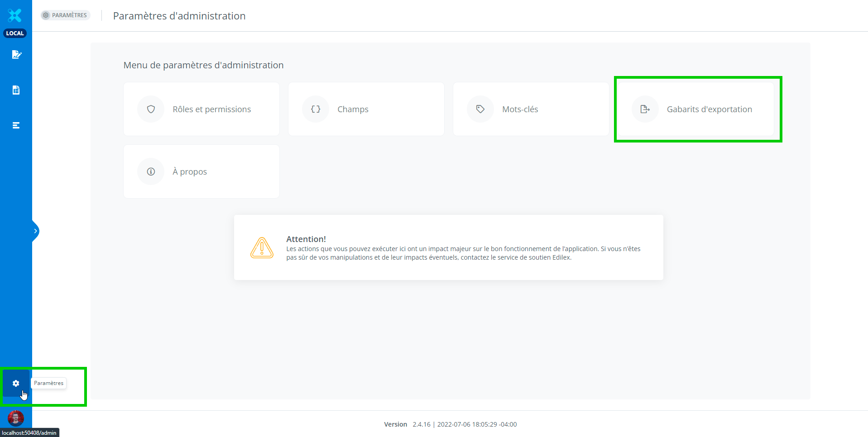This screenshot has height=437, width=868.
Task: Open the Champs settings card
Action: pos(353,109)
